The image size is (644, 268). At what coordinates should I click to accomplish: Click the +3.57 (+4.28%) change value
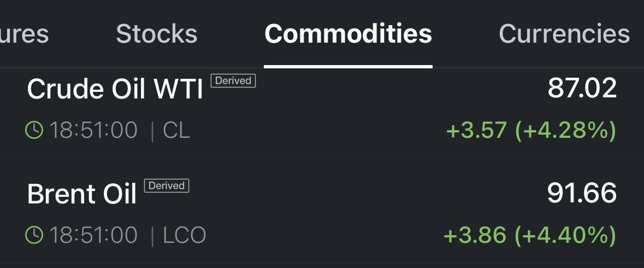coord(531,131)
